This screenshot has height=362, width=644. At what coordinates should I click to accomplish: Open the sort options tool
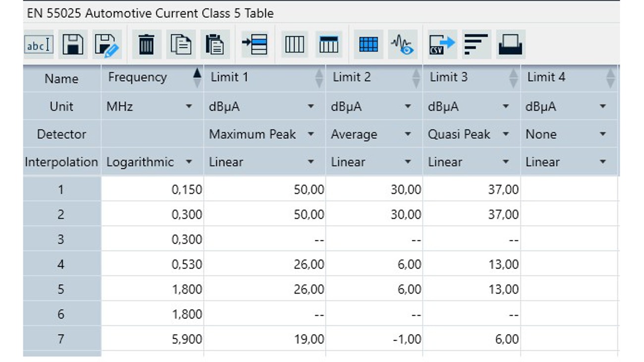click(x=476, y=44)
